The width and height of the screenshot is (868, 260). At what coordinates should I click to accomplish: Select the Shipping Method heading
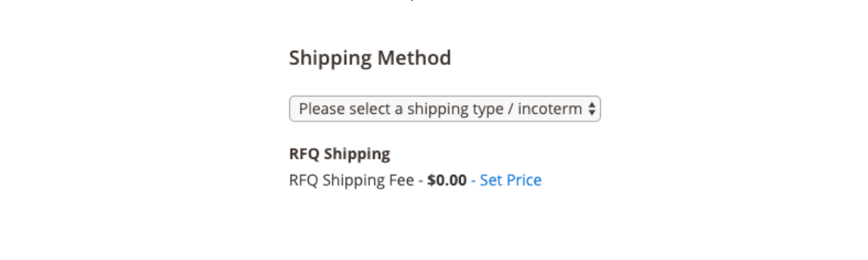tap(370, 58)
